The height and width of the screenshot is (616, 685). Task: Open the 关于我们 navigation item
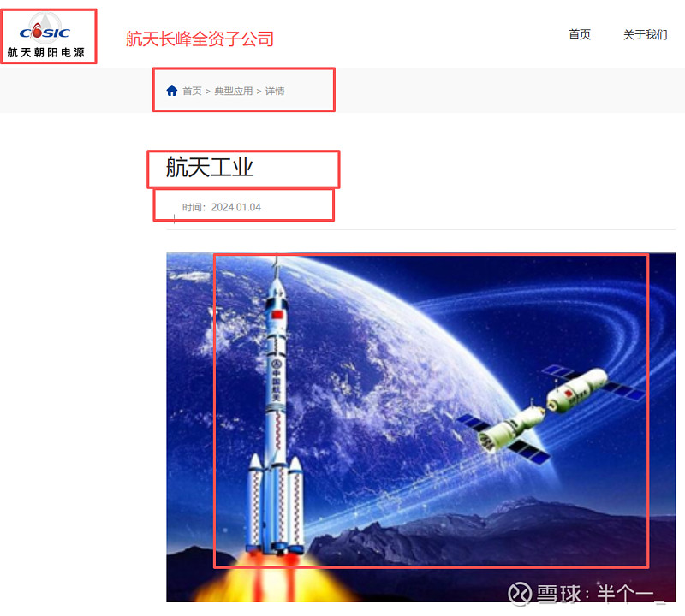pos(646,34)
